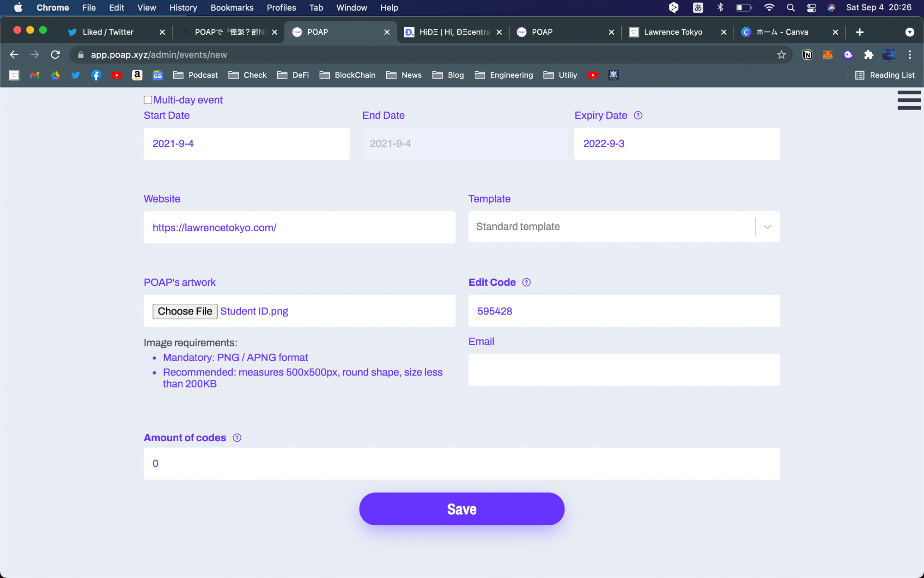Open the BlockChain bookmarks folder
924x578 pixels.
click(347, 75)
